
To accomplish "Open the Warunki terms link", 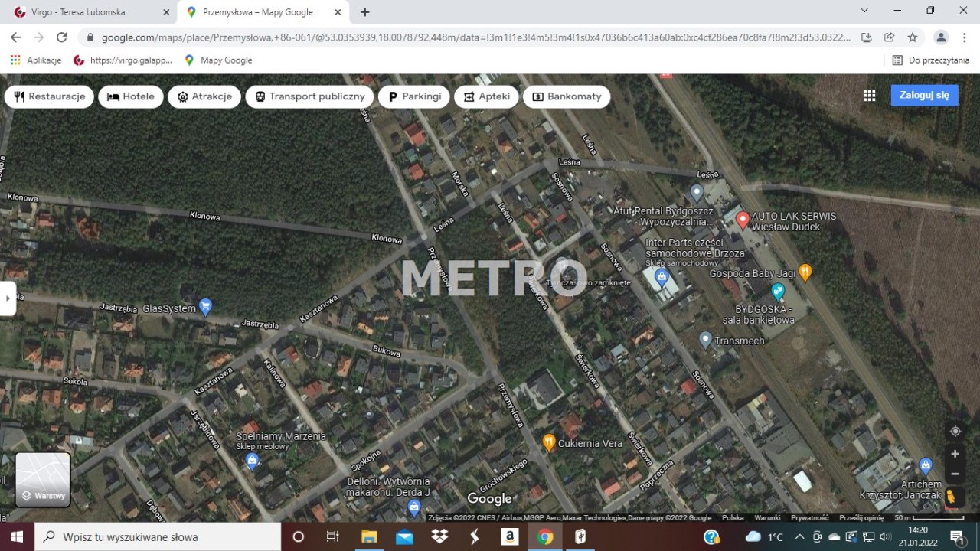I will pos(767,518).
